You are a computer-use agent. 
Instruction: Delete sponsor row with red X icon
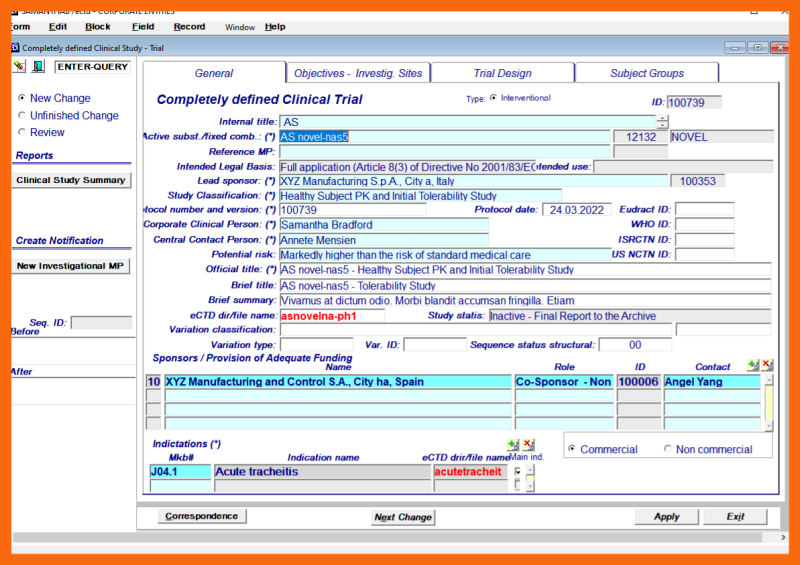767,366
